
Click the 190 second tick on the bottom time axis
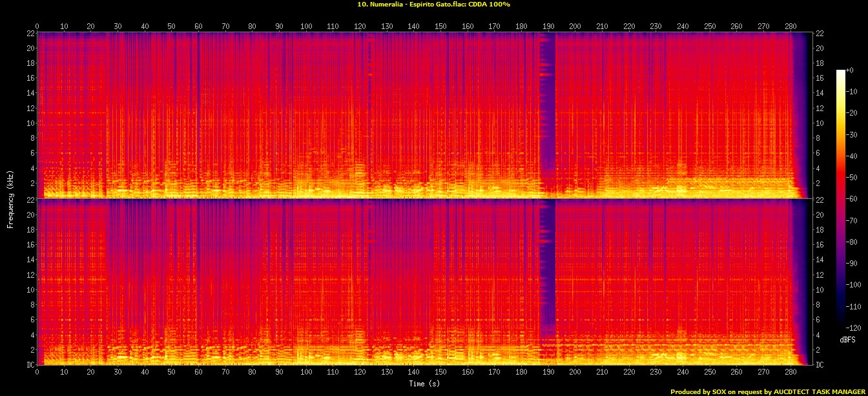548,373
